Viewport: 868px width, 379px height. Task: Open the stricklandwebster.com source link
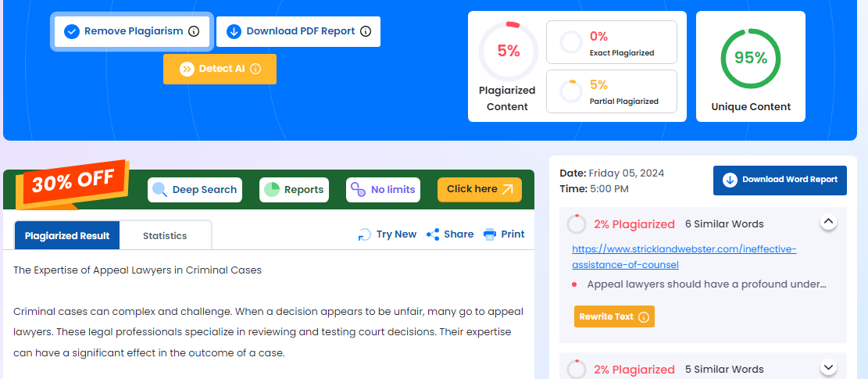click(684, 257)
